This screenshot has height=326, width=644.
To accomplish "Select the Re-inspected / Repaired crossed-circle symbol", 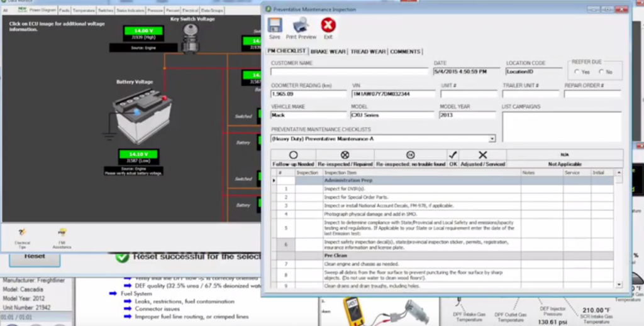I will (x=345, y=155).
